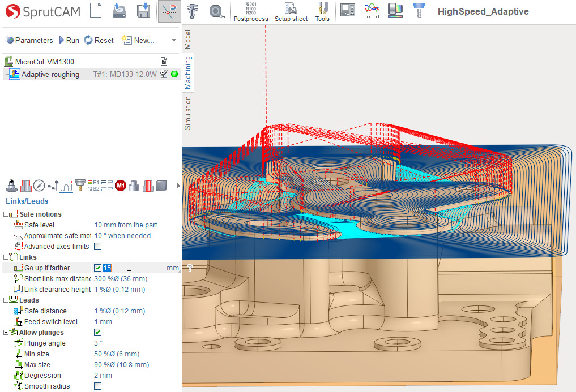
Task: Edit Approximate safe motions 10° when needed
Action: point(122,236)
